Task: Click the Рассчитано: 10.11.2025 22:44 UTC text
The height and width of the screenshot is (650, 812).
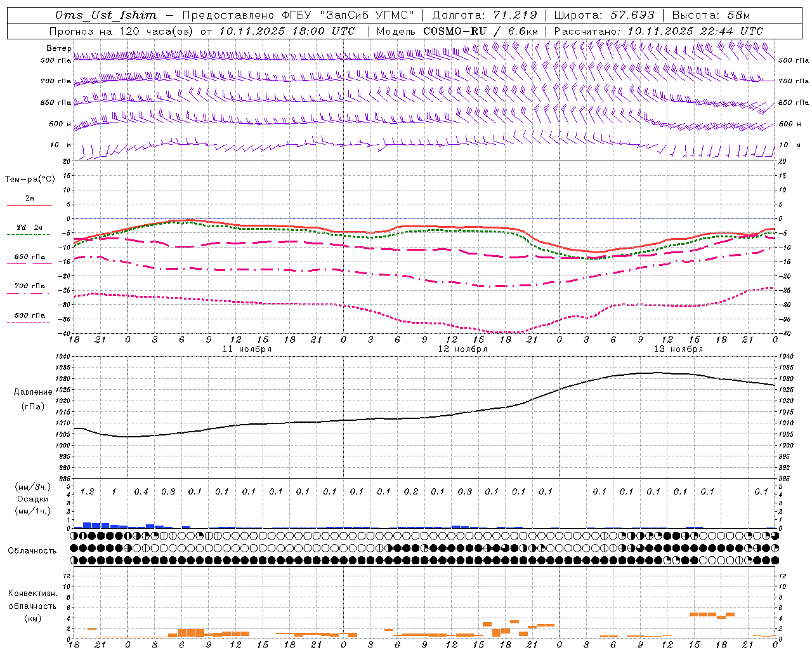Action: (x=658, y=31)
